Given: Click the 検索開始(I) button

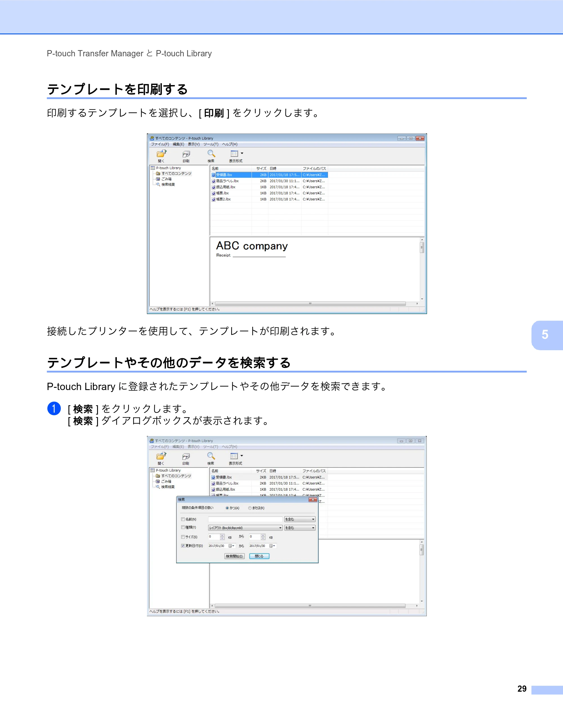Looking at the screenshot, I should pos(234,556).
